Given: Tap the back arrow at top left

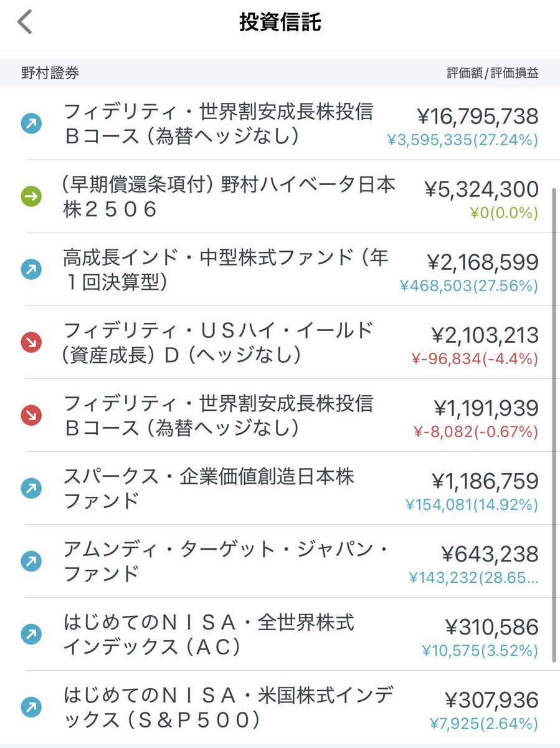Looking at the screenshot, I should click(x=24, y=22).
